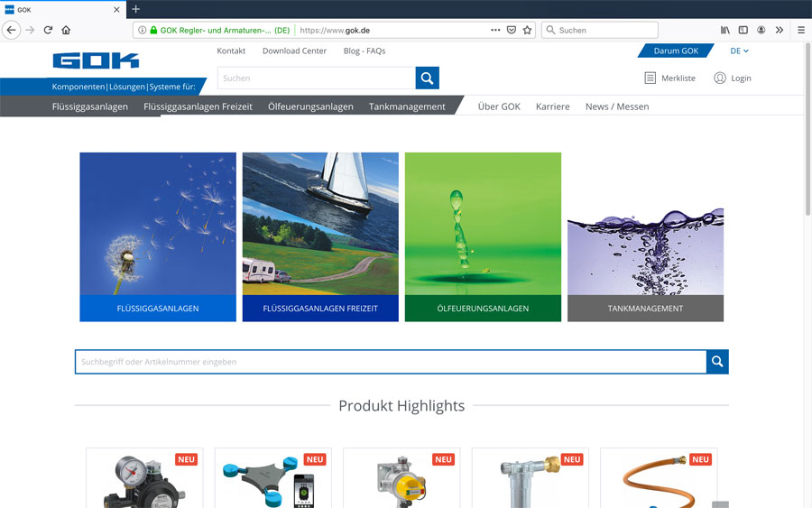
Task: Open the Flüssiggasanlagen dandelion tile
Action: [158, 236]
